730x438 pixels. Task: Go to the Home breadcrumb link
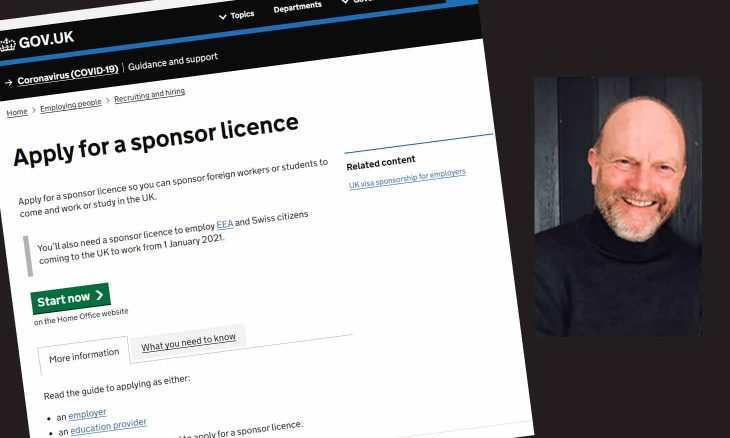17,112
